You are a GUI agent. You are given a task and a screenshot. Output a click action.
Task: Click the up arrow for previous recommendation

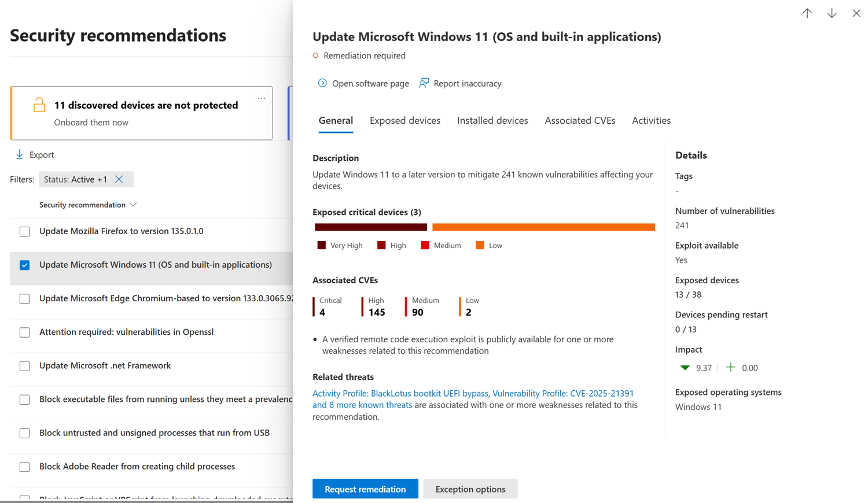(807, 13)
